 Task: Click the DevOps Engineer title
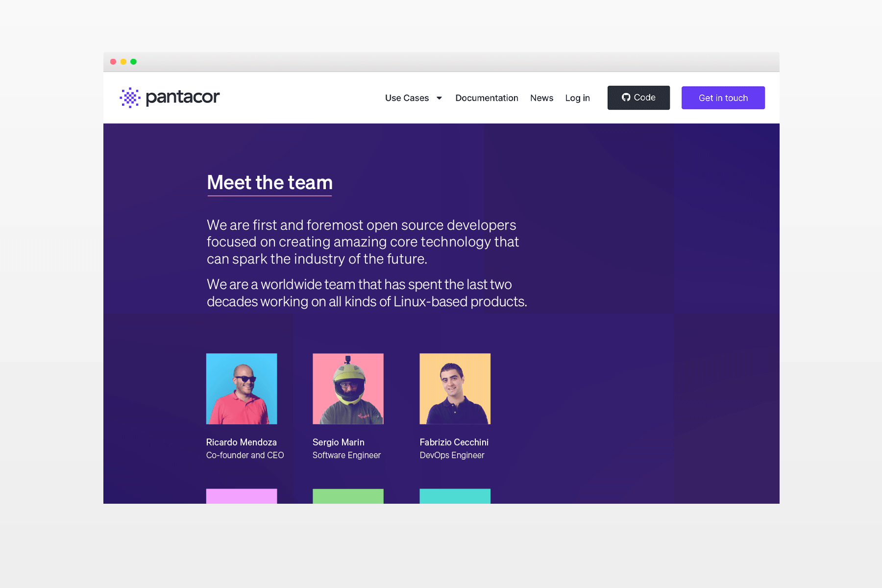[452, 455]
